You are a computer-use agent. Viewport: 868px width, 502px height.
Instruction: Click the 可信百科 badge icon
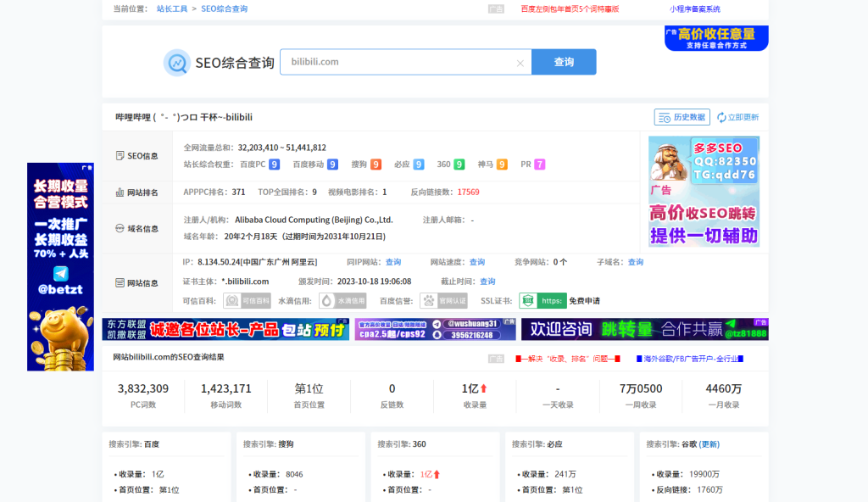pos(232,300)
